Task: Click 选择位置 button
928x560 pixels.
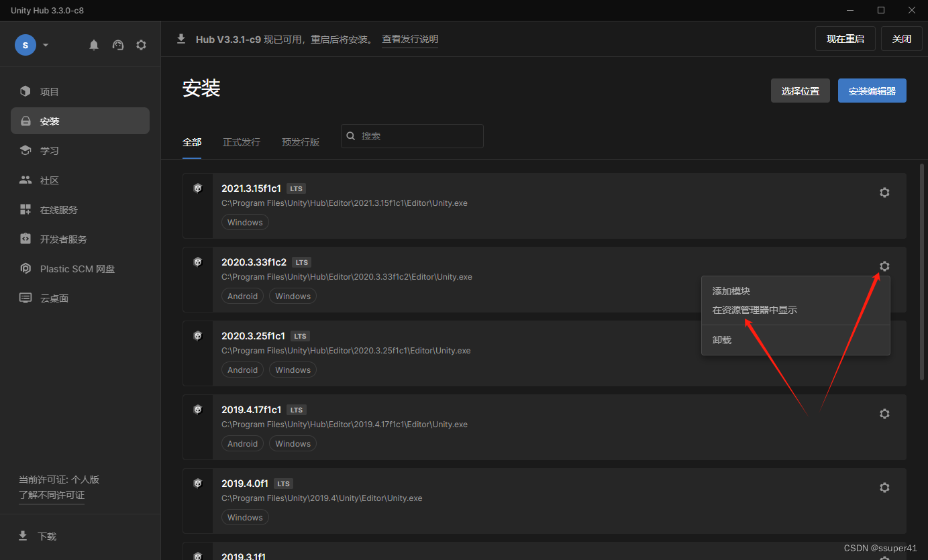Action: pyautogui.click(x=801, y=91)
